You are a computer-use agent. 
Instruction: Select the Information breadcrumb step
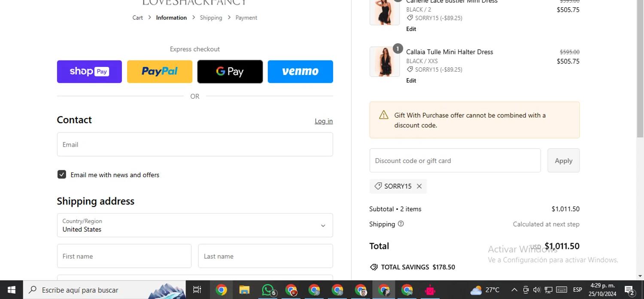171,18
